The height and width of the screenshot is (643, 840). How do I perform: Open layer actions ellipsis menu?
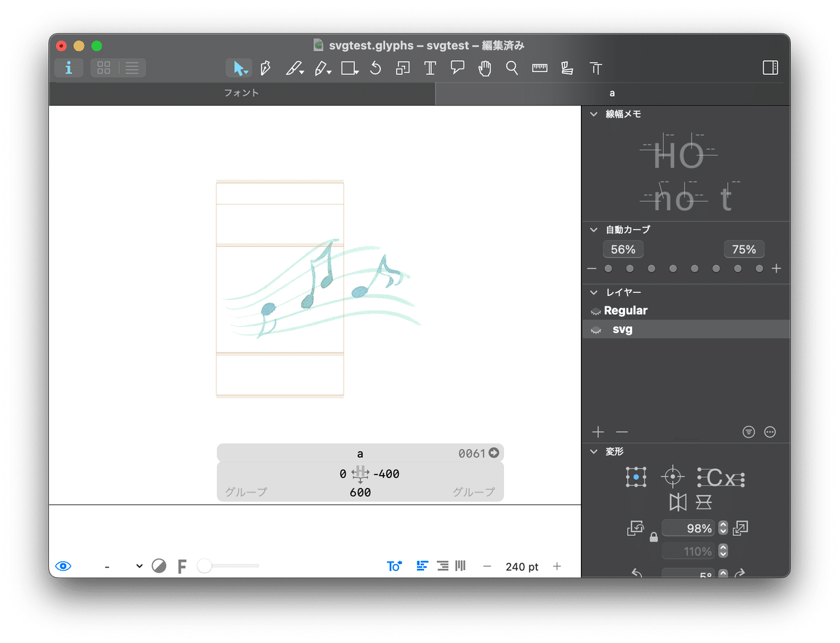[x=771, y=432]
